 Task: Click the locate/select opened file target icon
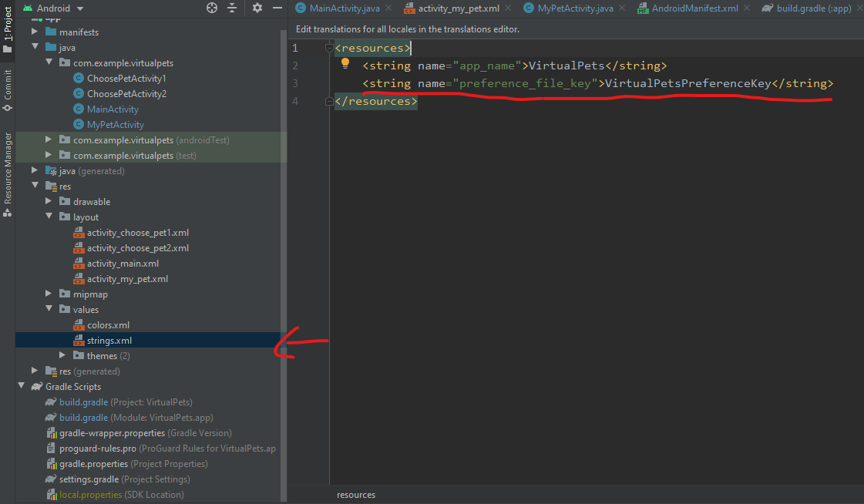coord(212,8)
